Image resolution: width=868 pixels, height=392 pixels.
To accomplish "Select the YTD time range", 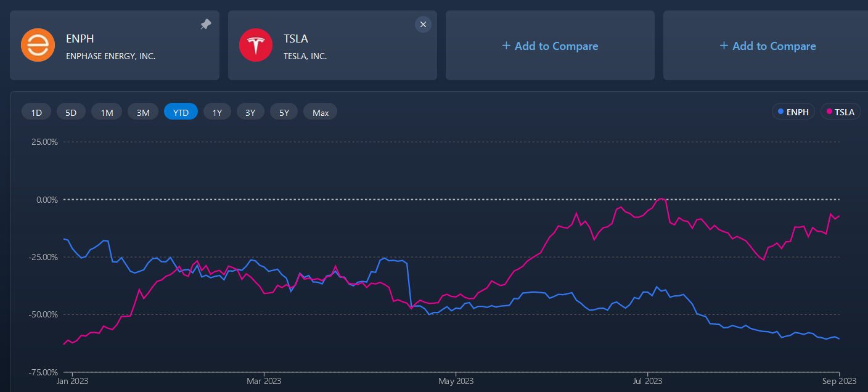I will click(x=181, y=112).
